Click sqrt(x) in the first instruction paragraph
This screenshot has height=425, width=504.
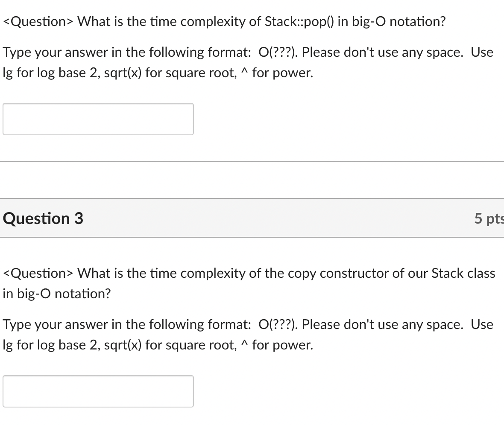click(x=123, y=73)
